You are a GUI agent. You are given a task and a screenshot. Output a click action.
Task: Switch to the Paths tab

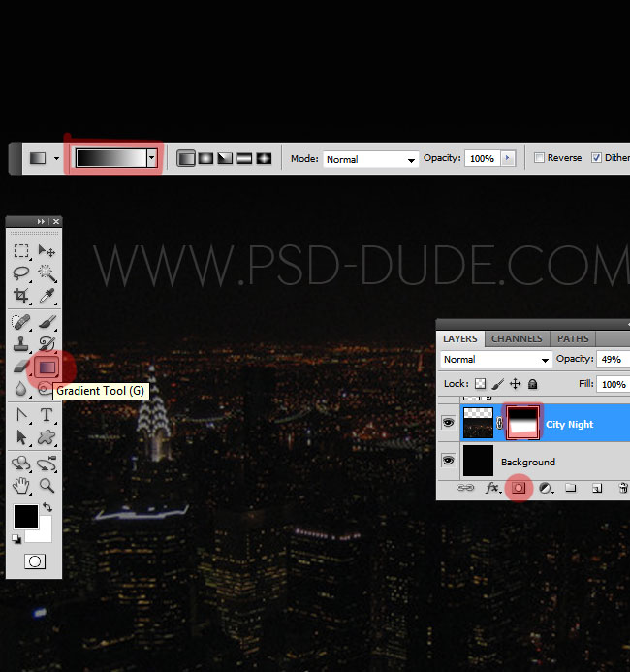click(x=573, y=338)
